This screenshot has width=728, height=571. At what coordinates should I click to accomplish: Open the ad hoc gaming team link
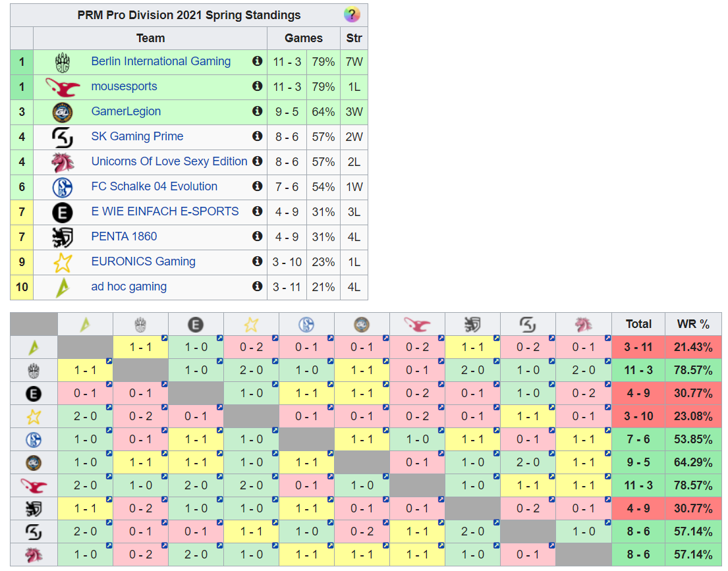pyautogui.click(x=128, y=287)
